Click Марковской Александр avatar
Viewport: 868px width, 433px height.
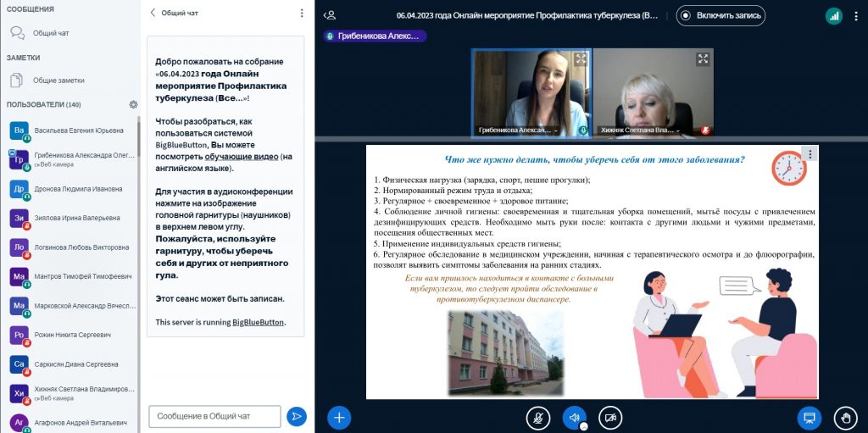(19, 306)
